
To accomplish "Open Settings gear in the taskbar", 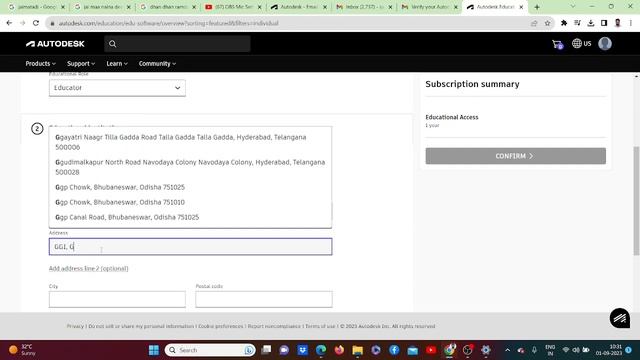I will [x=486, y=350].
